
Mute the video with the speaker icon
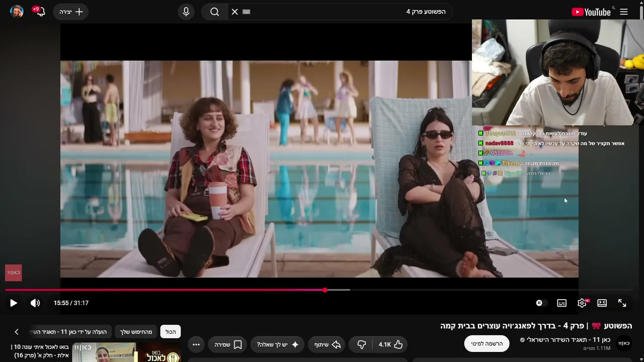pos(35,303)
